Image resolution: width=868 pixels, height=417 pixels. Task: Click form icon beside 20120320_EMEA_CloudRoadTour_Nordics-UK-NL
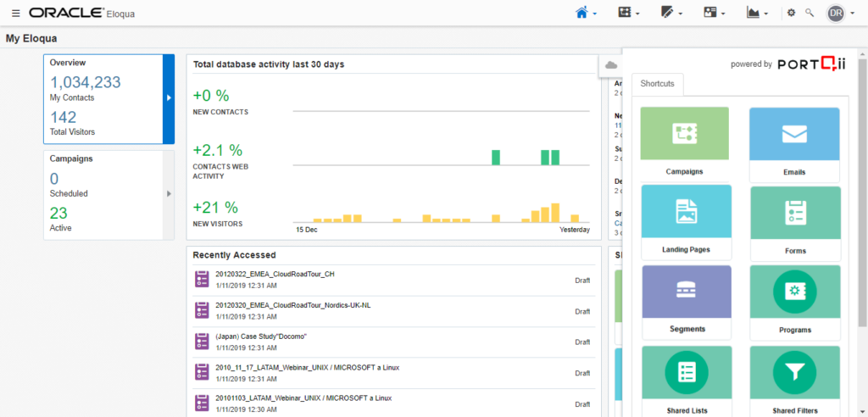point(202,310)
